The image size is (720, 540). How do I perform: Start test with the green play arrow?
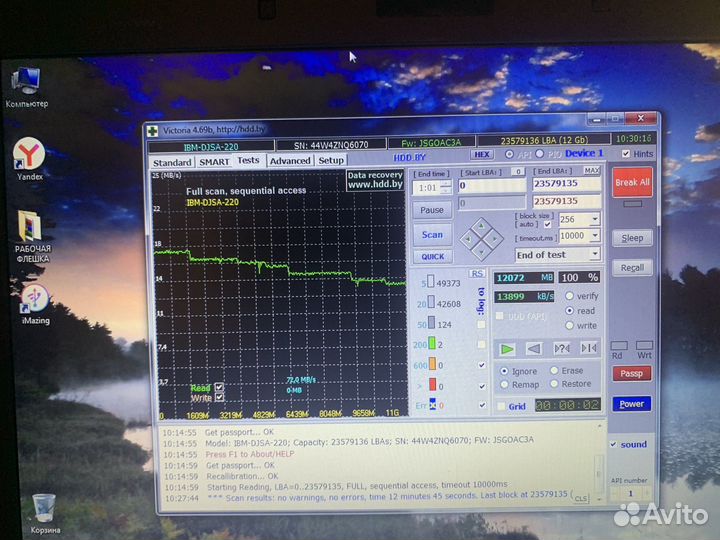507,349
